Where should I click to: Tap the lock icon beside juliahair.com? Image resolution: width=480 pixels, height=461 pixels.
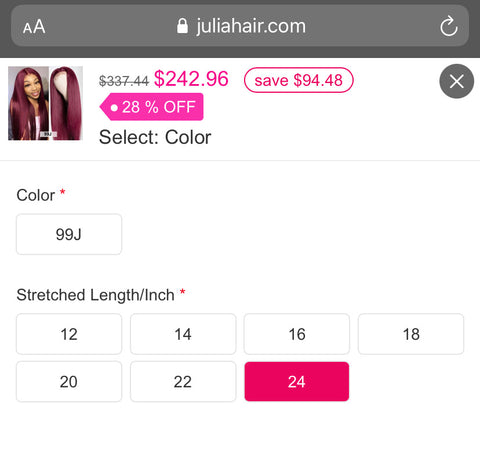tap(182, 26)
